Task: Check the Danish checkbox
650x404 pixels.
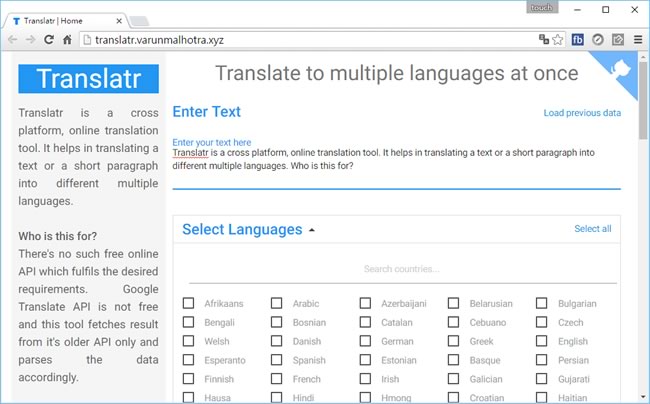Action: click(x=276, y=341)
